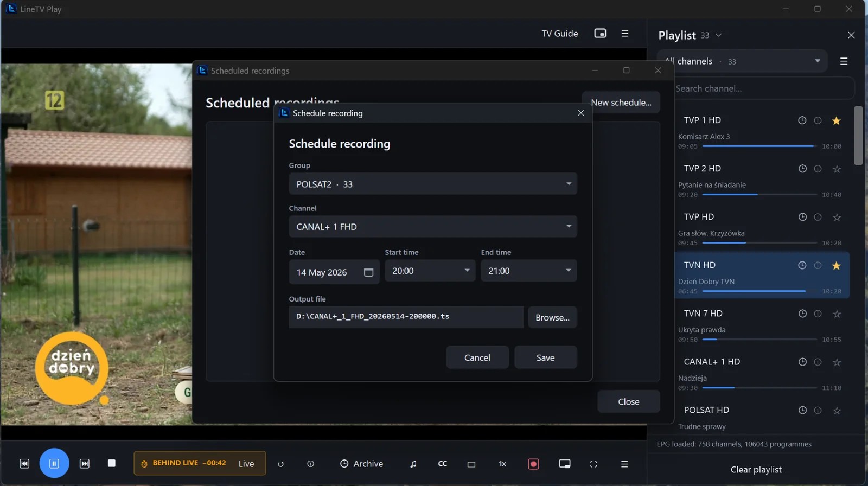Pause playback with the blue button

coord(54,463)
